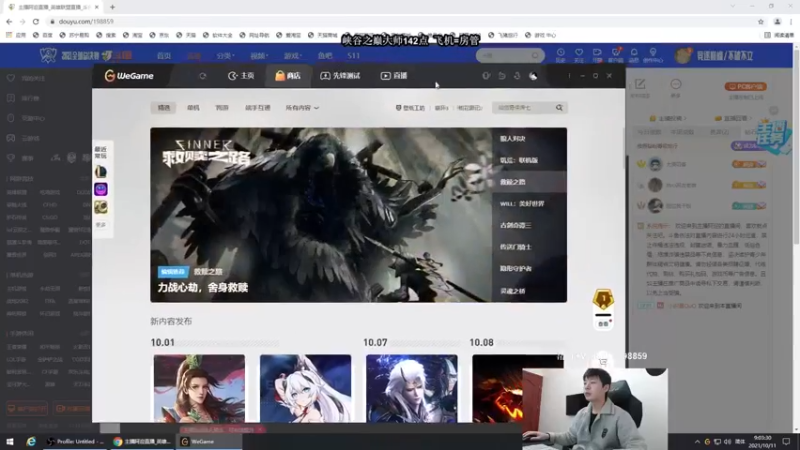This screenshot has width=800, height=450.
Task: Select the 端手互通 store category
Action: coord(258,108)
